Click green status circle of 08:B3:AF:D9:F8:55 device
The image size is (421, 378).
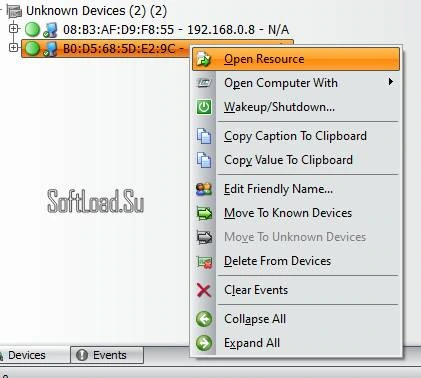(32, 29)
